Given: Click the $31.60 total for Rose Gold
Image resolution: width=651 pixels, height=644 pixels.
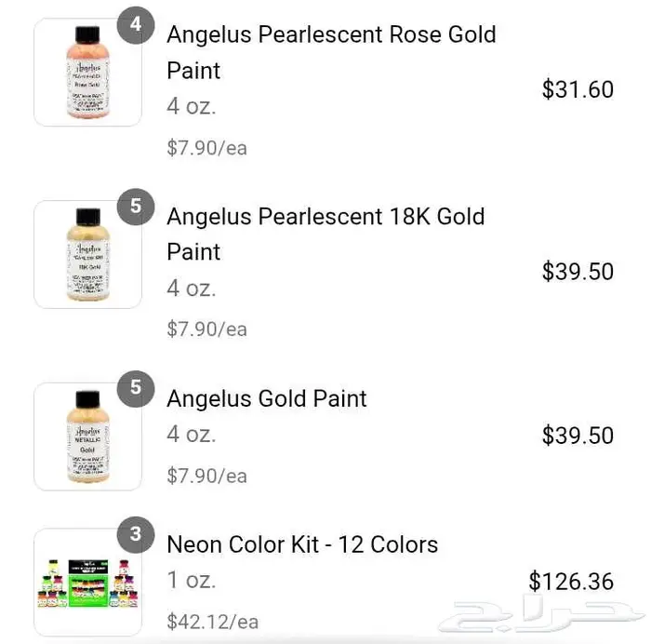Looking at the screenshot, I should 578,89.
